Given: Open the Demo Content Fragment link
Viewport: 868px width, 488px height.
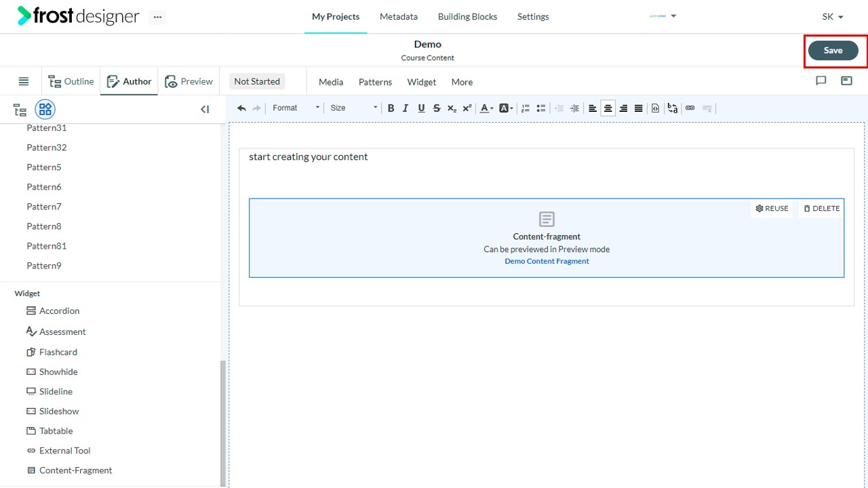Looking at the screenshot, I should (547, 261).
